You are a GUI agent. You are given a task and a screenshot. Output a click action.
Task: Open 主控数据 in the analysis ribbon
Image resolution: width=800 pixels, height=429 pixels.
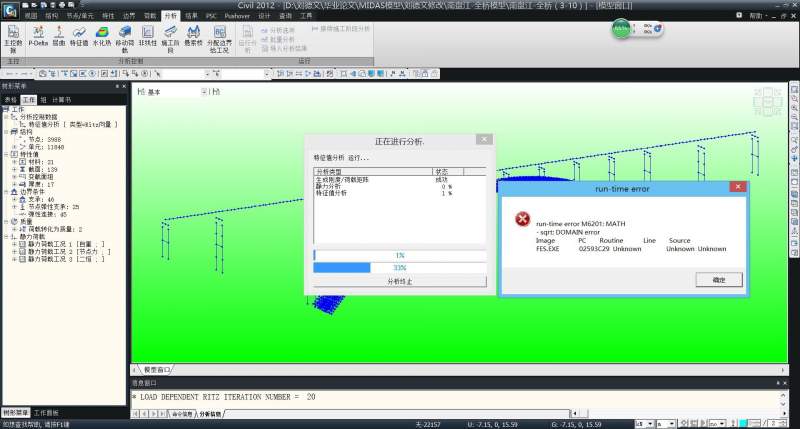coord(13,39)
